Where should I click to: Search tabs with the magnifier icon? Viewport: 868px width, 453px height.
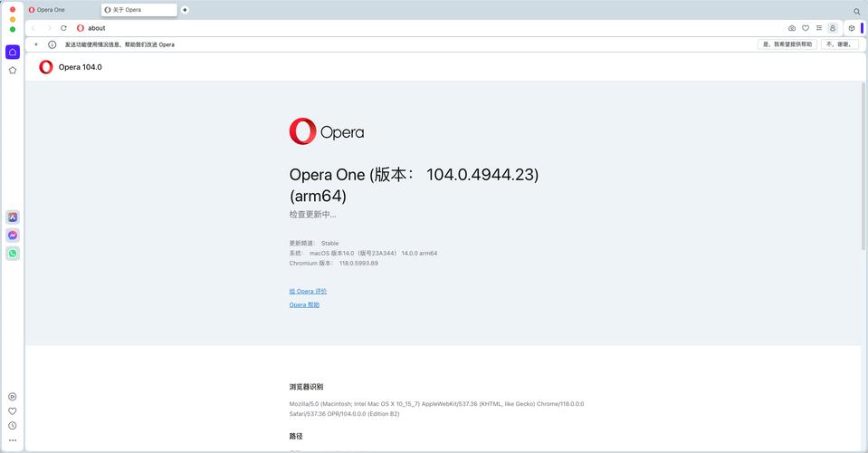coord(857,11)
